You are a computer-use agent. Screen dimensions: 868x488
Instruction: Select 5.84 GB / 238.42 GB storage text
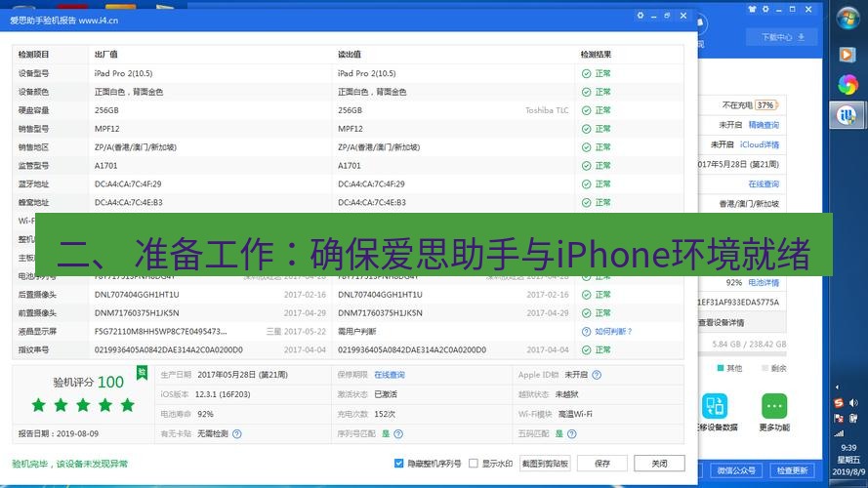tap(749, 345)
